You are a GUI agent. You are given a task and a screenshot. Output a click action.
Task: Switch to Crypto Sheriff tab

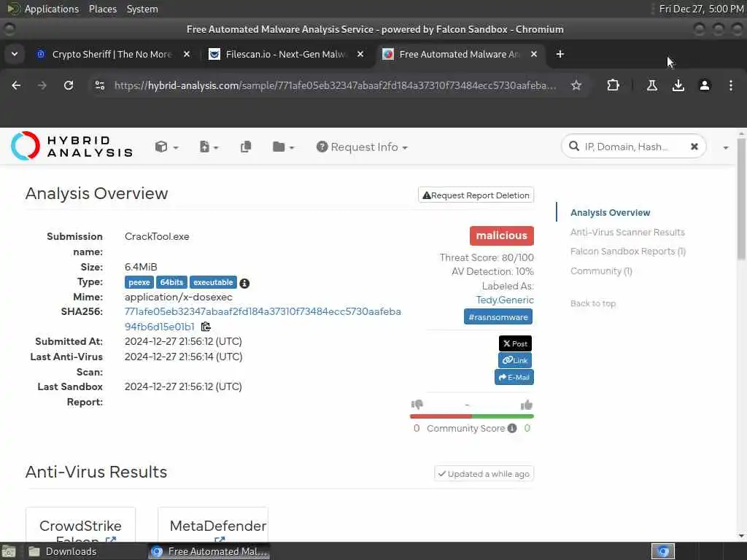coord(112,54)
